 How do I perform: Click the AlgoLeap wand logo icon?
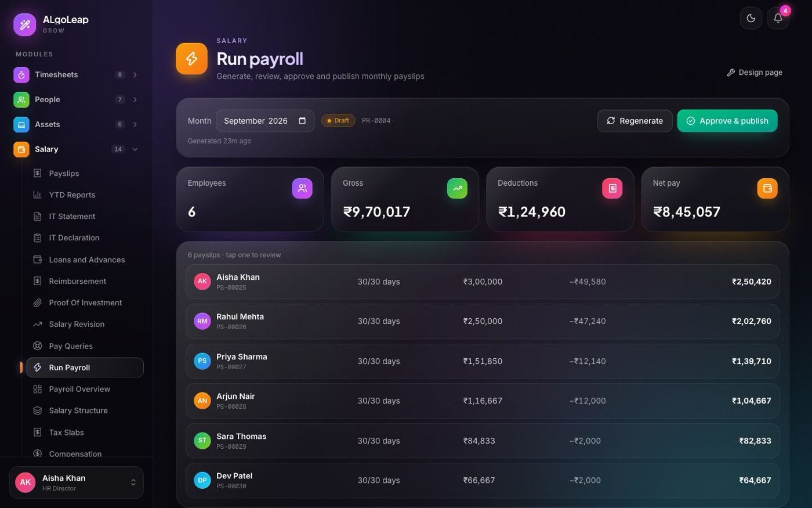pos(25,24)
